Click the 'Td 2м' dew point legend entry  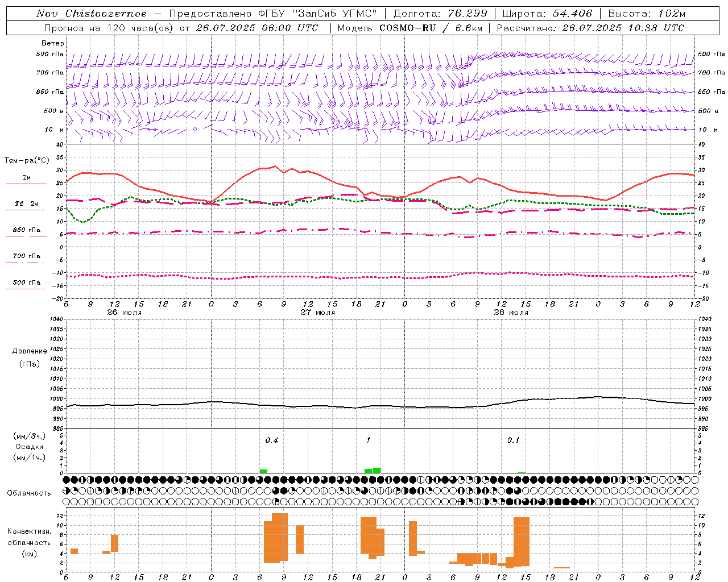click(x=27, y=203)
